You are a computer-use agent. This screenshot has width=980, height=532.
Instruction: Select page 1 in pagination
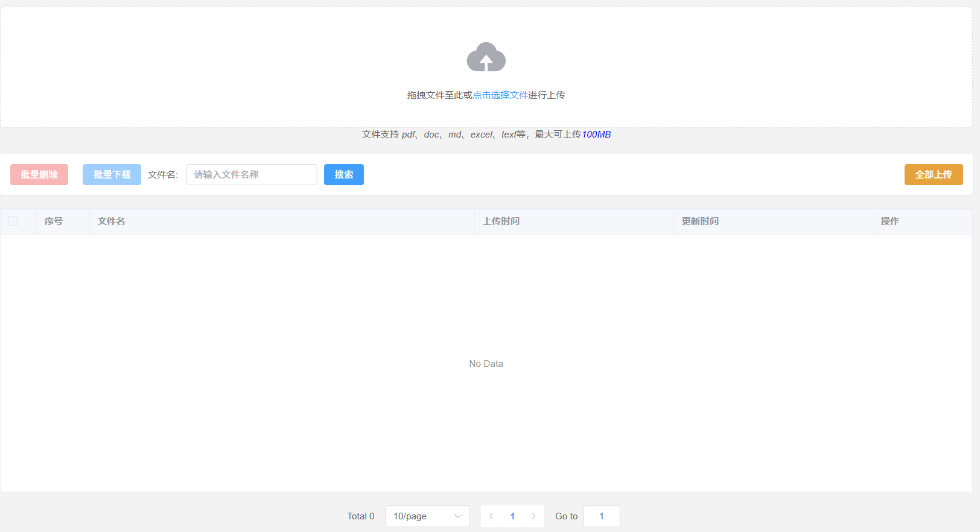512,516
